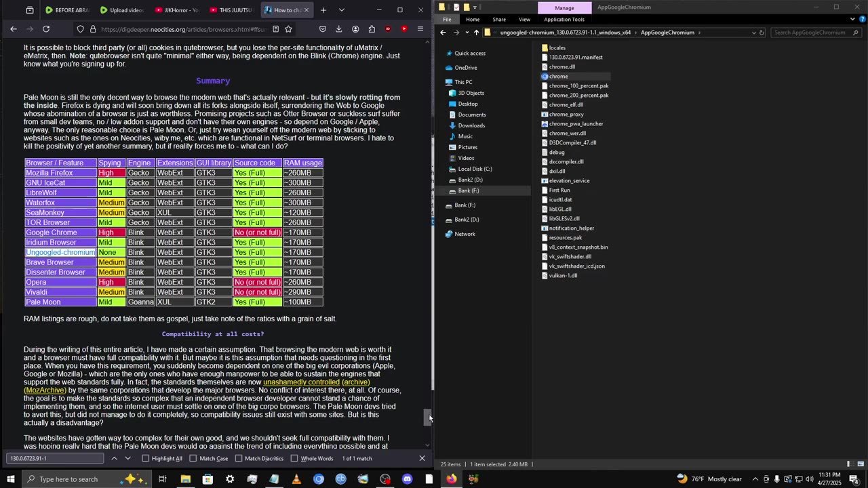Enable Match Diacritics in find bar
The image size is (868, 488).
pos(239,458)
